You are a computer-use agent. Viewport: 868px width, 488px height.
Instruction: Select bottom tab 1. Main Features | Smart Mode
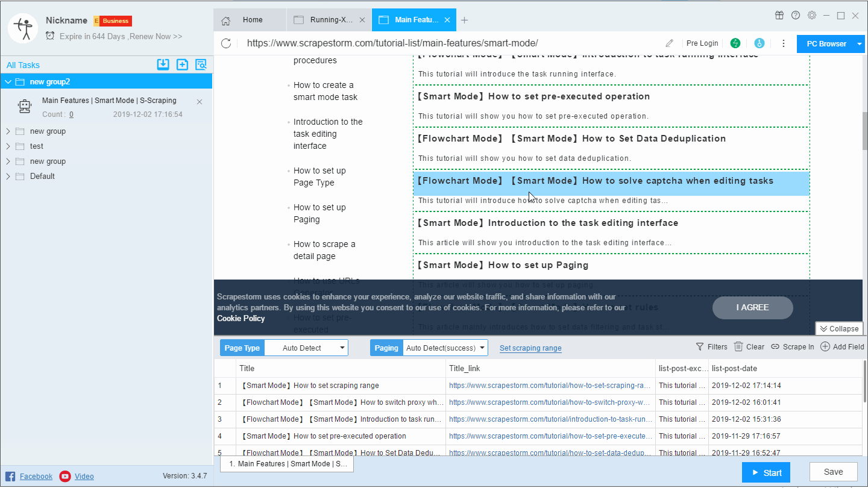coord(287,464)
